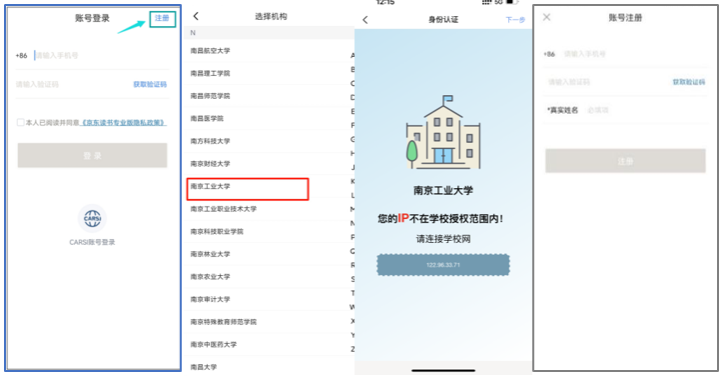Screen dimensions: 722x376
Task: Tap the CARSI globe icon
Action: click(x=93, y=219)
